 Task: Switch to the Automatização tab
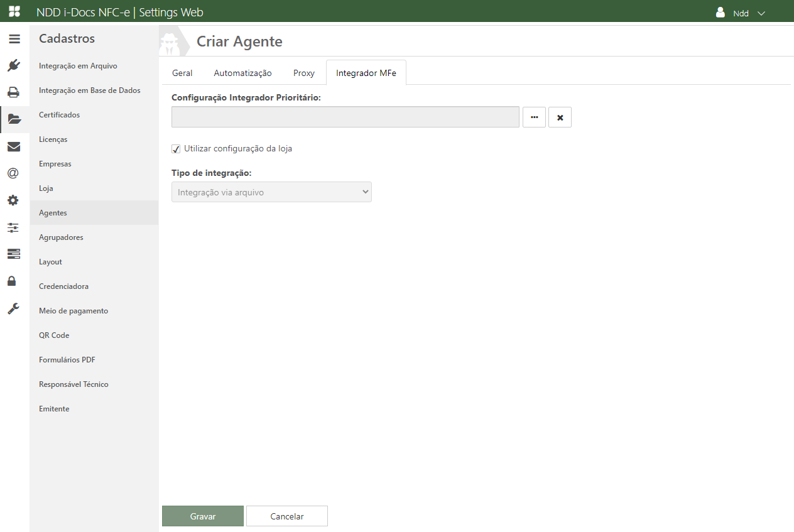pyautogui.click(x=242, y=73)
